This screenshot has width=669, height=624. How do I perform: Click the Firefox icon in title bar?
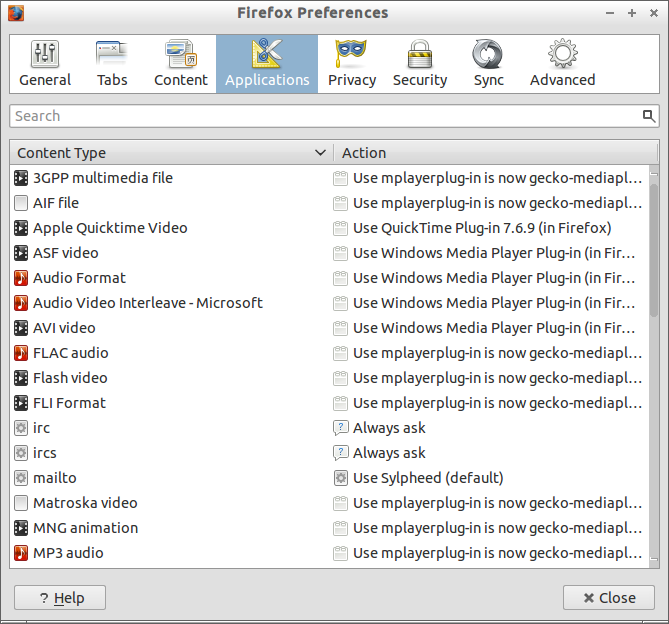click(x=16, y=13)
